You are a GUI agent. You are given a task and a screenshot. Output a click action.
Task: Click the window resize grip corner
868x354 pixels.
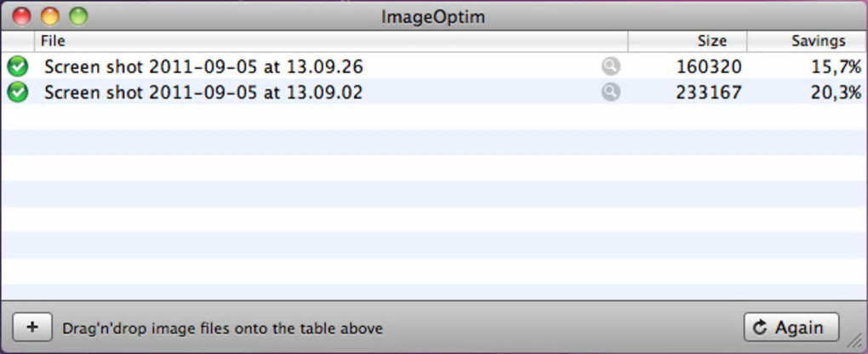point(857,343)
